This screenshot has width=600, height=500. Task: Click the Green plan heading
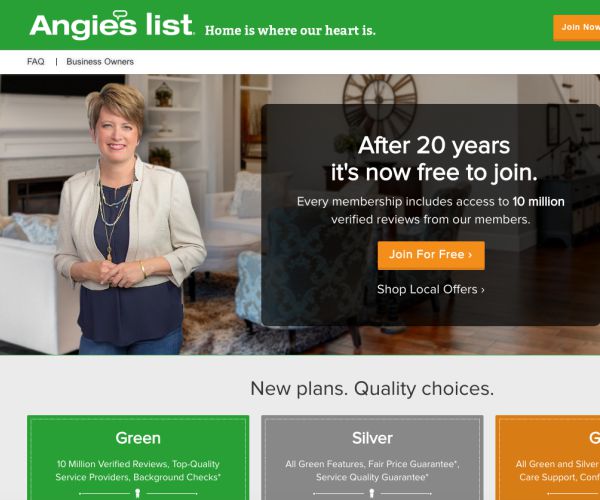coord(138,438)
